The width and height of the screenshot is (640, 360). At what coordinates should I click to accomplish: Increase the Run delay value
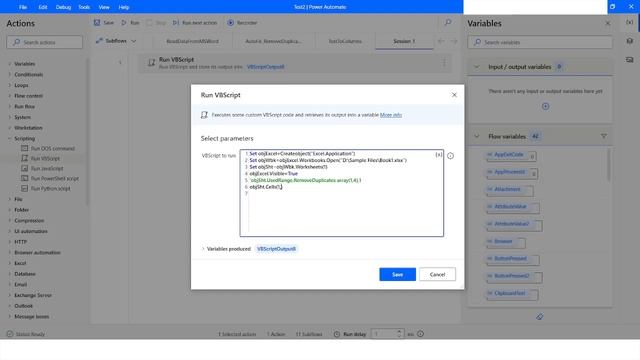pyautogui.click(x=399, y=331)
